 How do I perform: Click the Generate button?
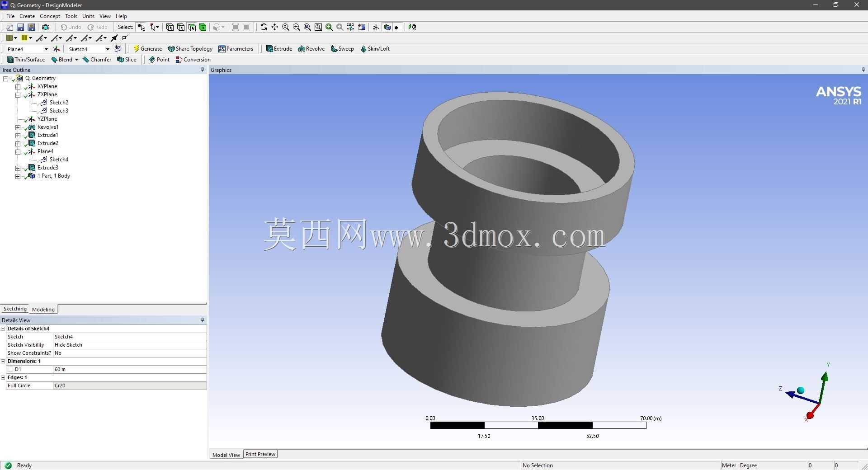click(x=147, y=49)
